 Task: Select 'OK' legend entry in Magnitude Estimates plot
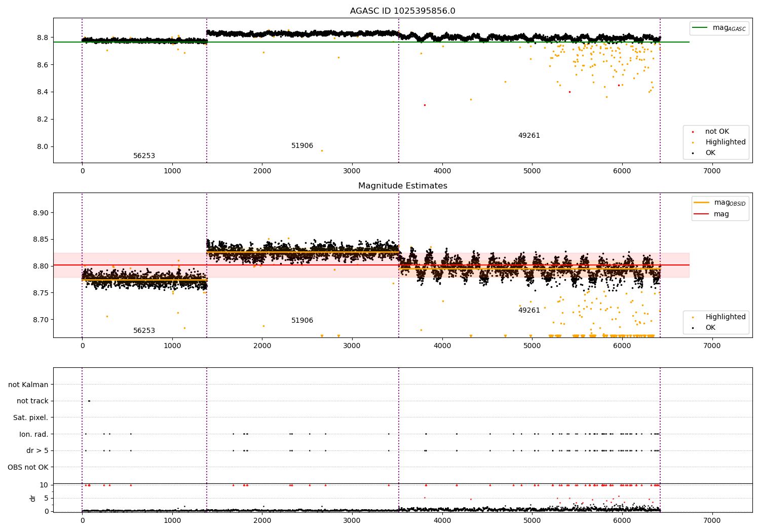(710, 328)
